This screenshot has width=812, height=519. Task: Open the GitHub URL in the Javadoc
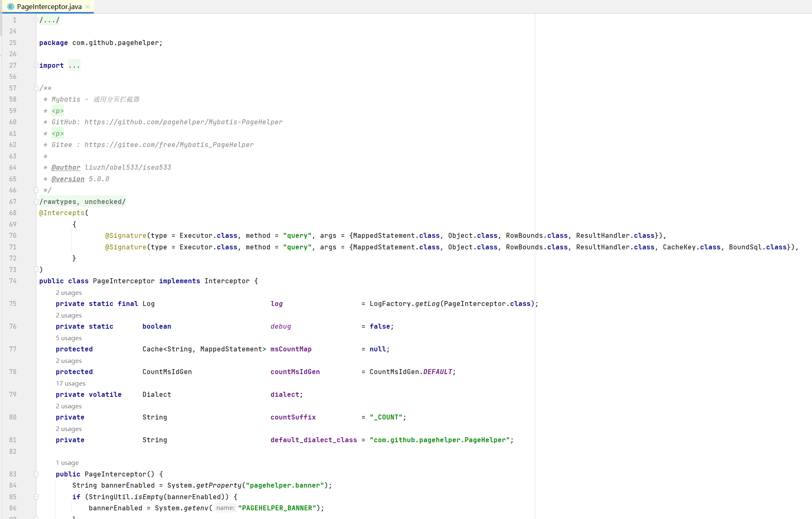pyautogui.click(x=184, y=122)
